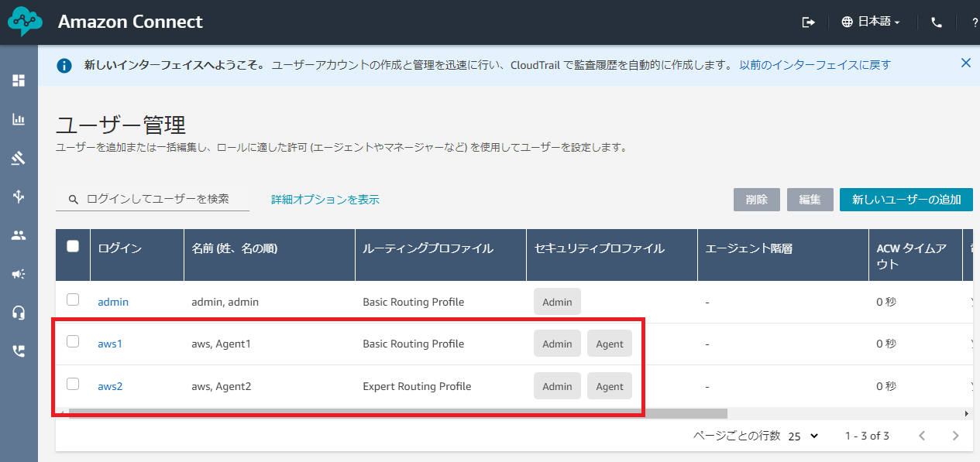
Task: Click the Amazon Connect cloud logo
Action: click(x=26, y=22)
